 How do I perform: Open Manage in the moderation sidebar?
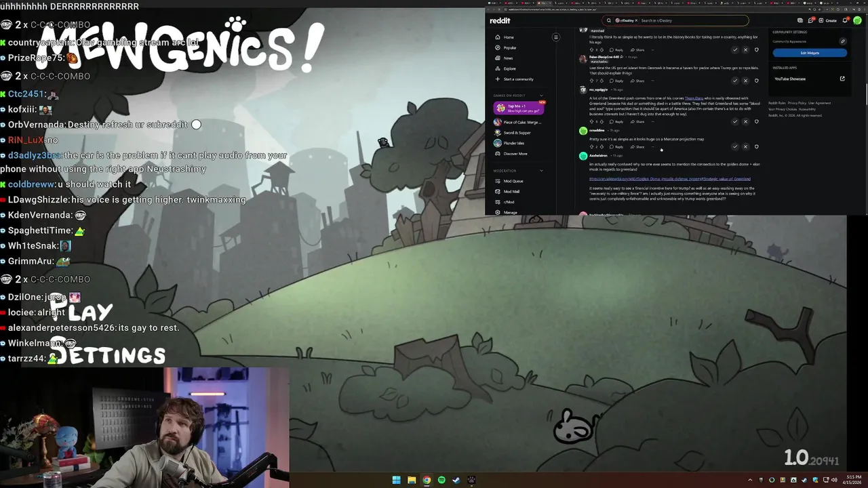(x=510, y=213)
